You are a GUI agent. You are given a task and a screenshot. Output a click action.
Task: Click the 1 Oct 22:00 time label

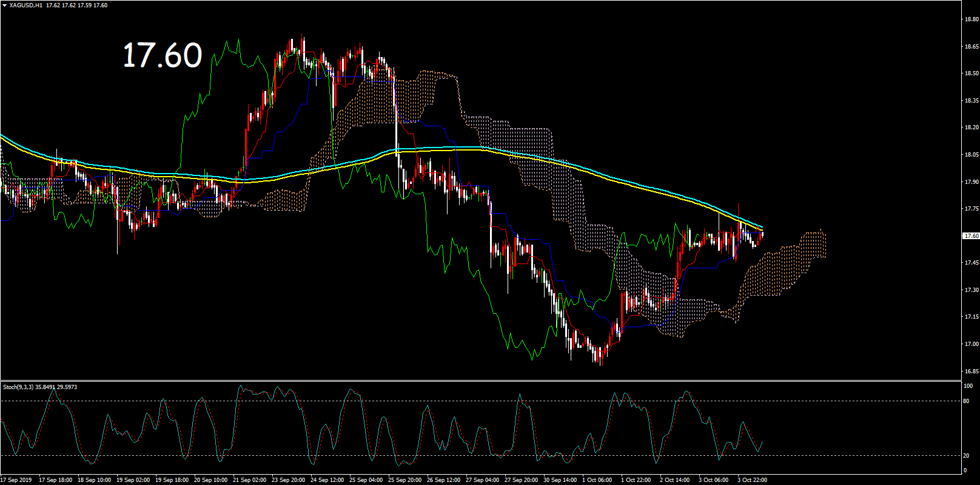(x=636, y=480)
